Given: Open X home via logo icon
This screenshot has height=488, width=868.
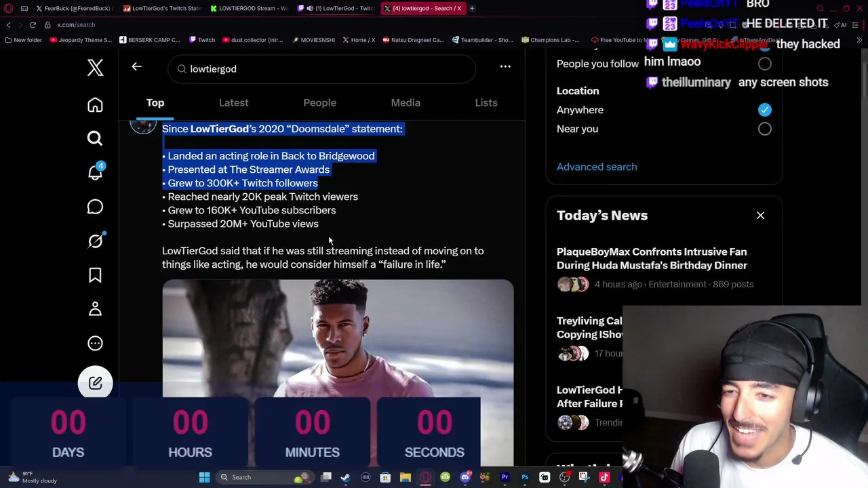Looking at the screenshot, I should [x=95, y=67].
